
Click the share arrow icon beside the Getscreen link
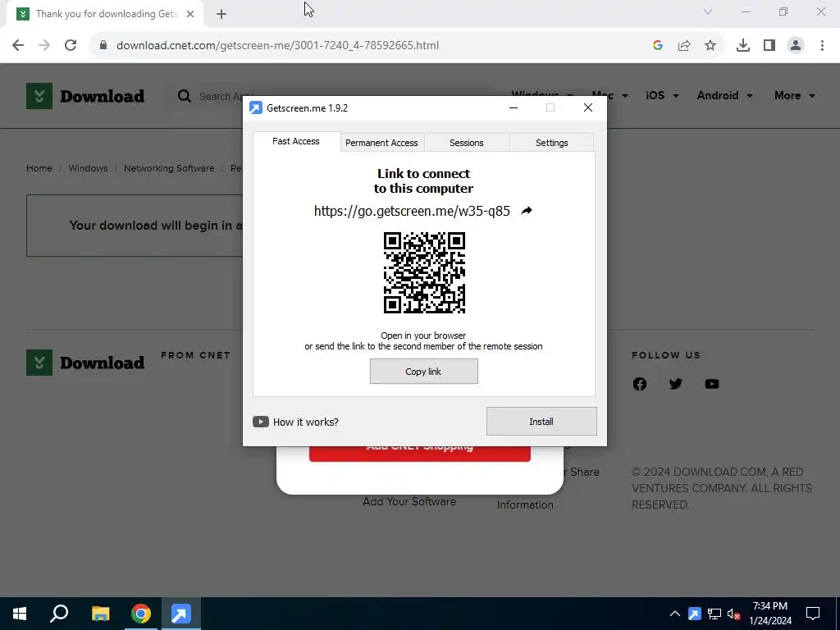(x=526, y=211)
